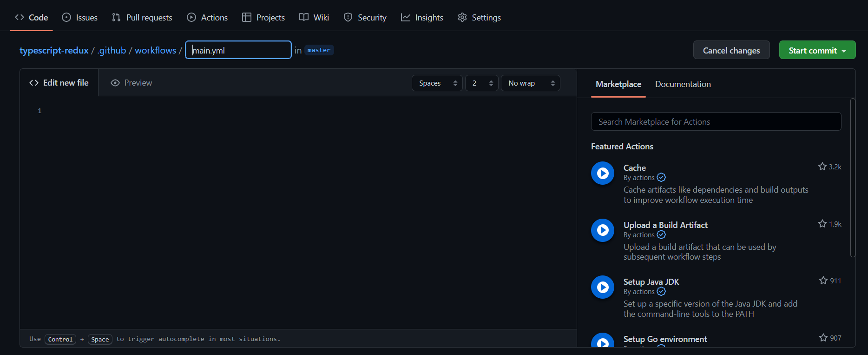Click the Cache artifacts description text
This screenshot has width=868, height=355.
(x=716, y=195)
